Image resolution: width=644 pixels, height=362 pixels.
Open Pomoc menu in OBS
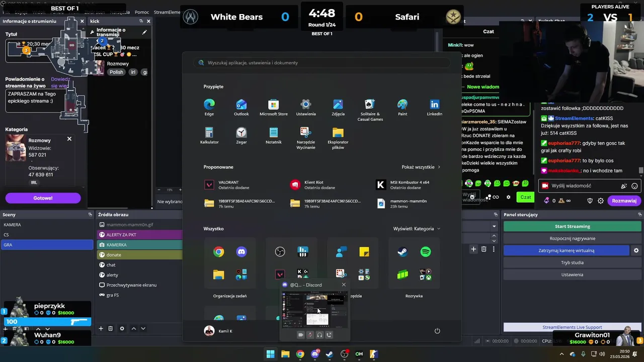142,12
